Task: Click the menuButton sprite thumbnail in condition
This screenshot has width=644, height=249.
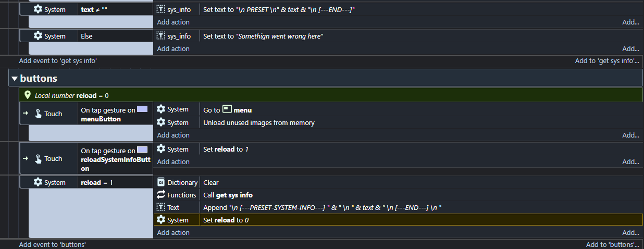Action: pyautogui.click(x=142, y=109)
